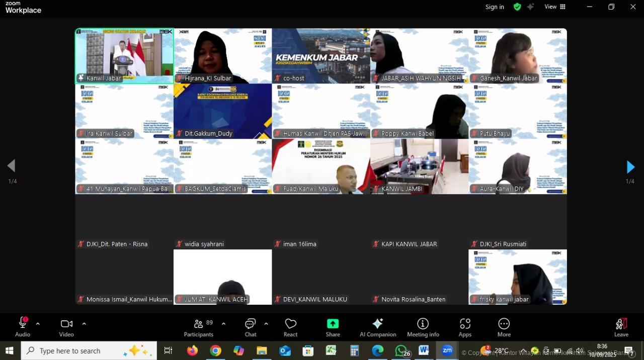This screenshot has height=360, width=644.
Task: Open the React emoji menu
Action: [290, 327]
